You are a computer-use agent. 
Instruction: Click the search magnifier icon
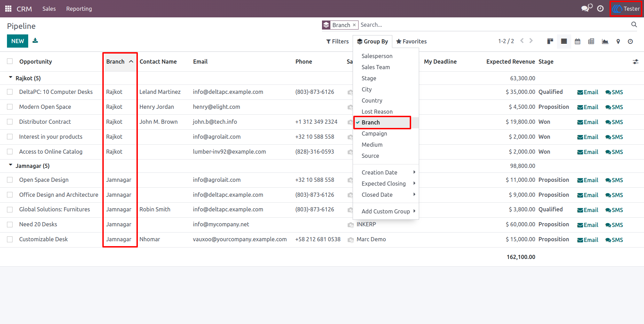click(634, 25)
